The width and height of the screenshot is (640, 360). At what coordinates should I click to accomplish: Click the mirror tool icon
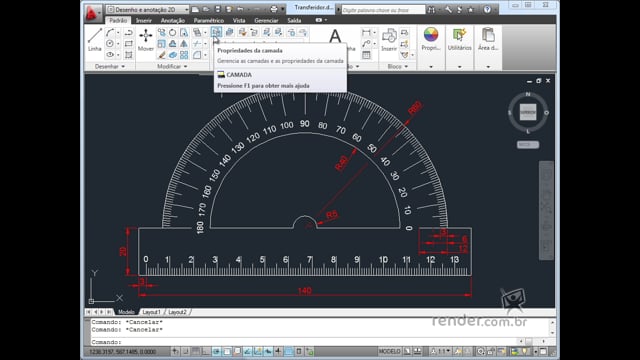[184, 44]
